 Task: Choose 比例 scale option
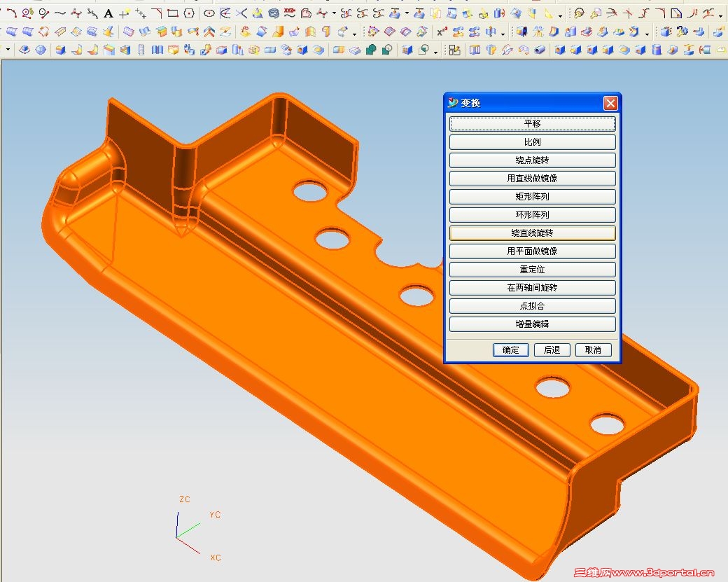tap(533, 141)
